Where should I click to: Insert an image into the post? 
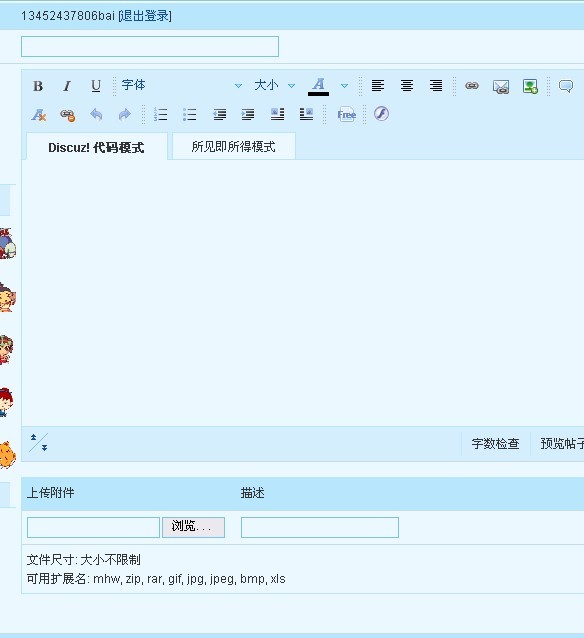[530, 86]
